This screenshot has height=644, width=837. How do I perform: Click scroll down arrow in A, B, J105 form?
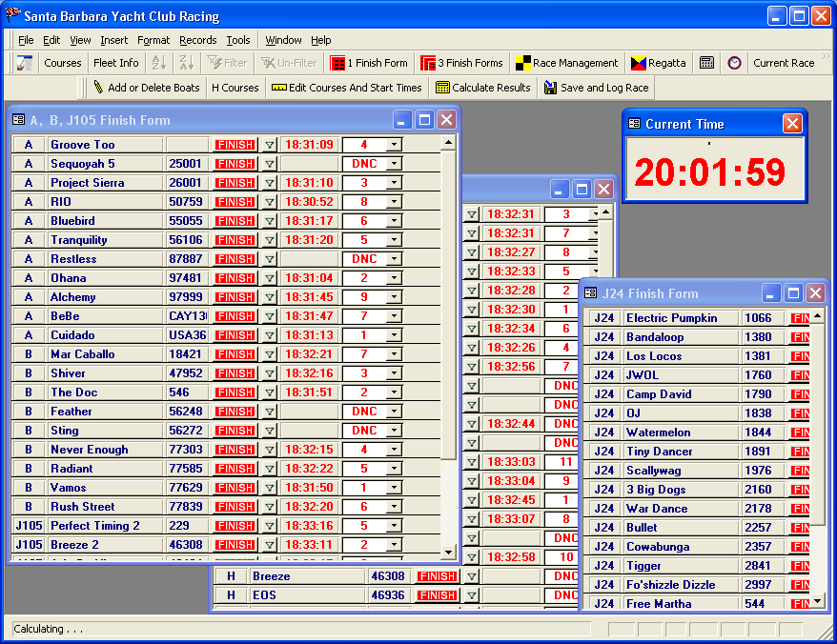click(448, 553)
